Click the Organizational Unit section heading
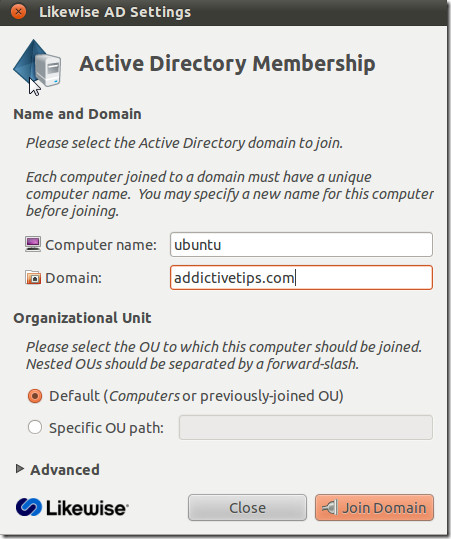 pyautogui.click(x=82, y=318)
